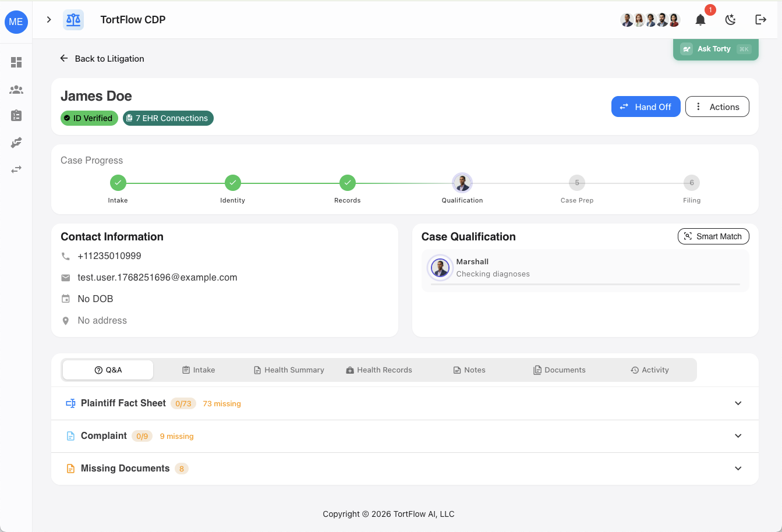Toggle dark mode with the moon icon

coord(731,19)
